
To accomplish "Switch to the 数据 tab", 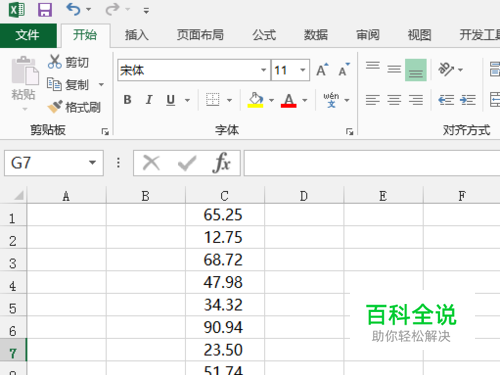I will click(x=316, y=35).
